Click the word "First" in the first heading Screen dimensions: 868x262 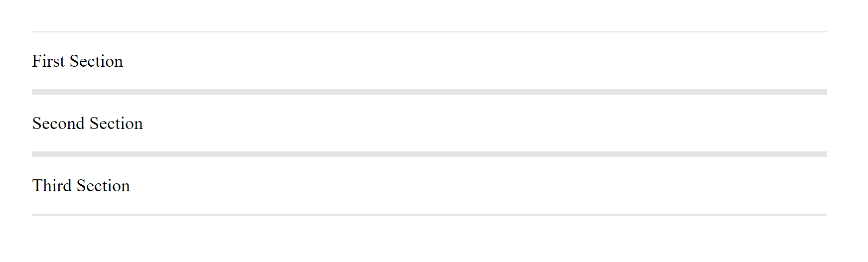[x=48, y=61]
